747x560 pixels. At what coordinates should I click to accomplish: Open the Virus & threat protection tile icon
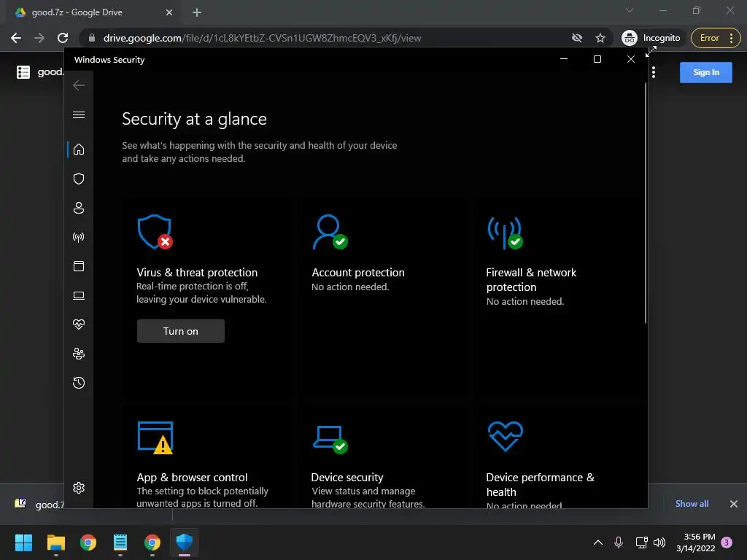click(155, 232)
